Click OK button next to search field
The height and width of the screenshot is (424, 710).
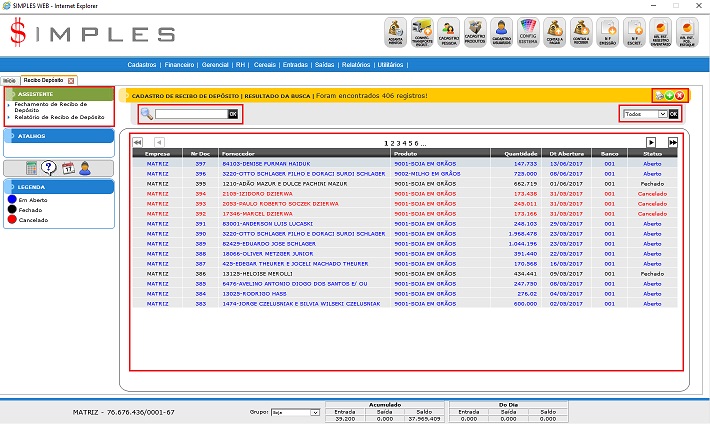point(233,114)
